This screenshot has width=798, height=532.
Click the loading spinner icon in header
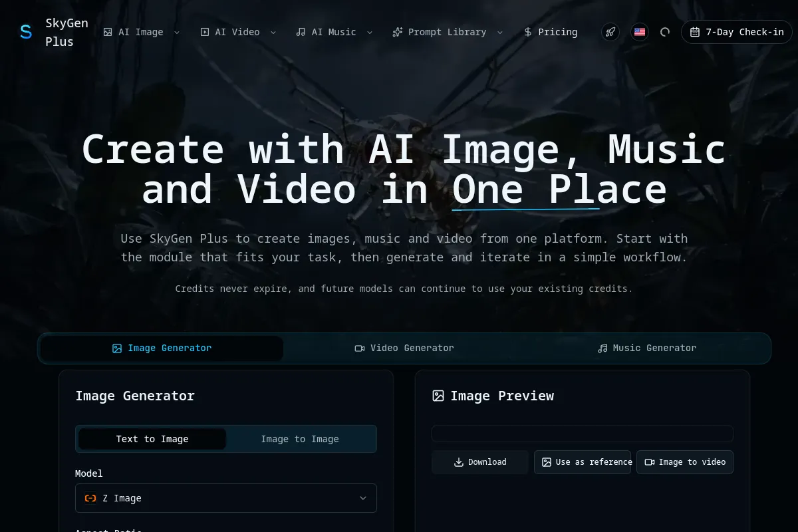coord(665,32)
